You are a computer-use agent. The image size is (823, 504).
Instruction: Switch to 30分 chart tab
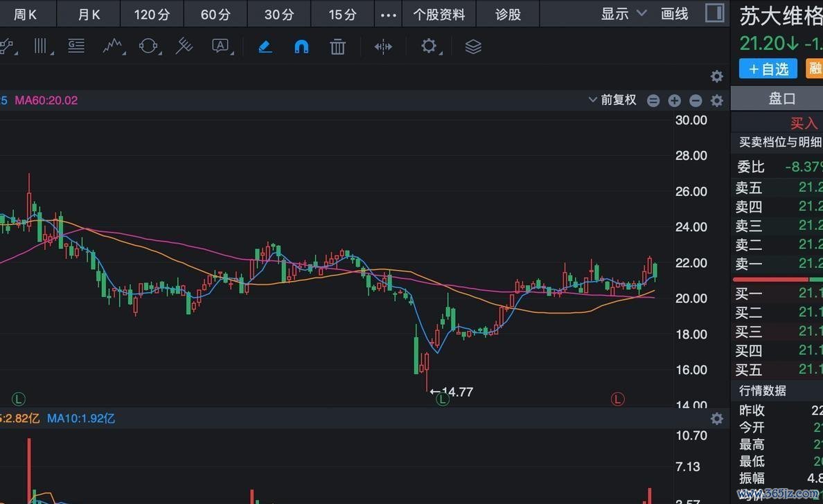(279, 14)
